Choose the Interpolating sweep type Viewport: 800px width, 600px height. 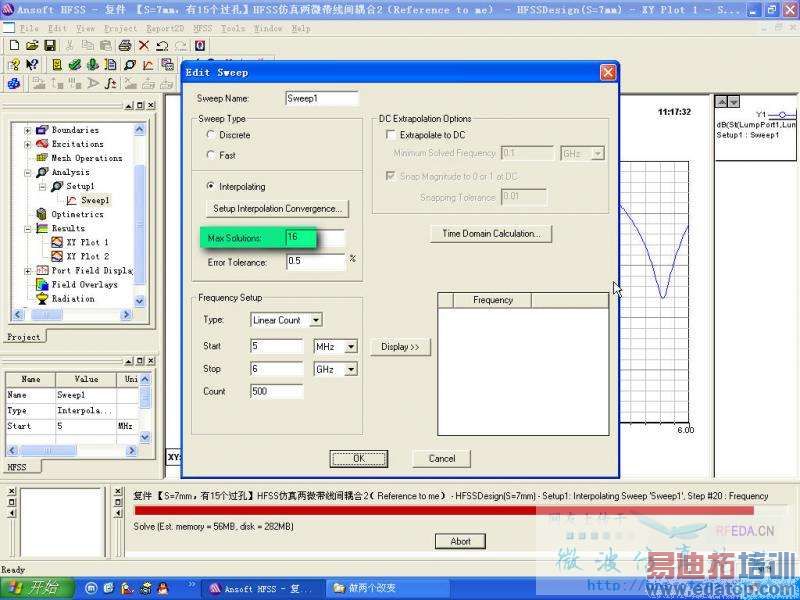point(211,186)
